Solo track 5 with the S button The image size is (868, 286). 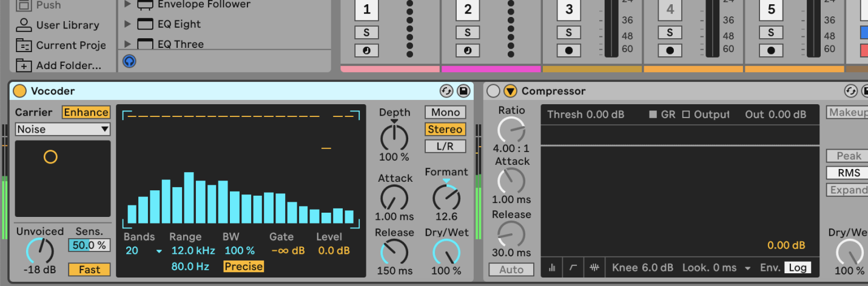coord(771,32)
